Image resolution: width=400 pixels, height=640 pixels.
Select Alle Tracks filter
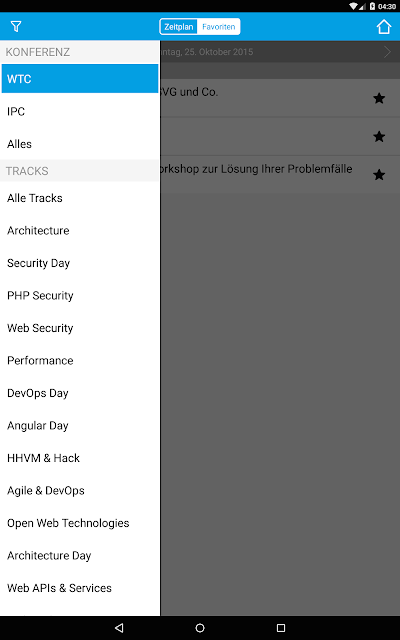[80, 198]
